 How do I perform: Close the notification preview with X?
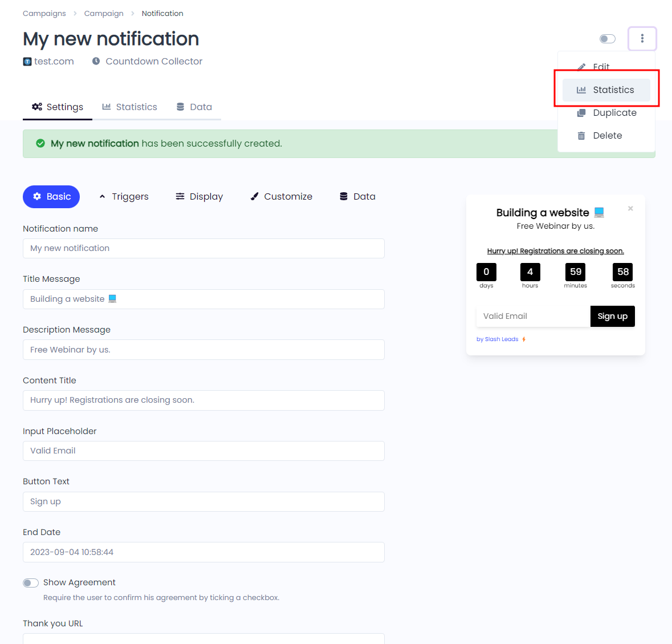pyautogui.click(x=630, y=208)
